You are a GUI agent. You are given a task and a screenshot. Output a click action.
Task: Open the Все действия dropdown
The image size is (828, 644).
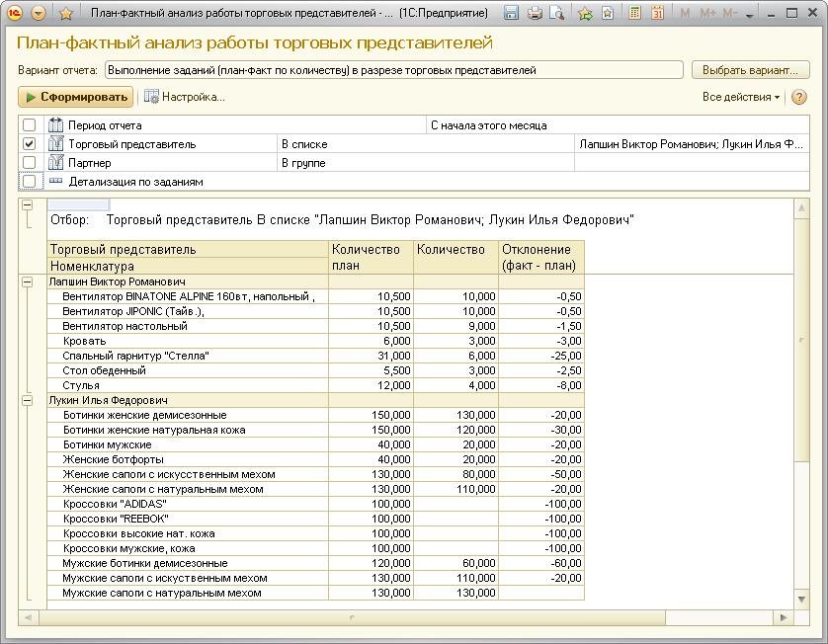pyautogui.click(x=740, y=97)
